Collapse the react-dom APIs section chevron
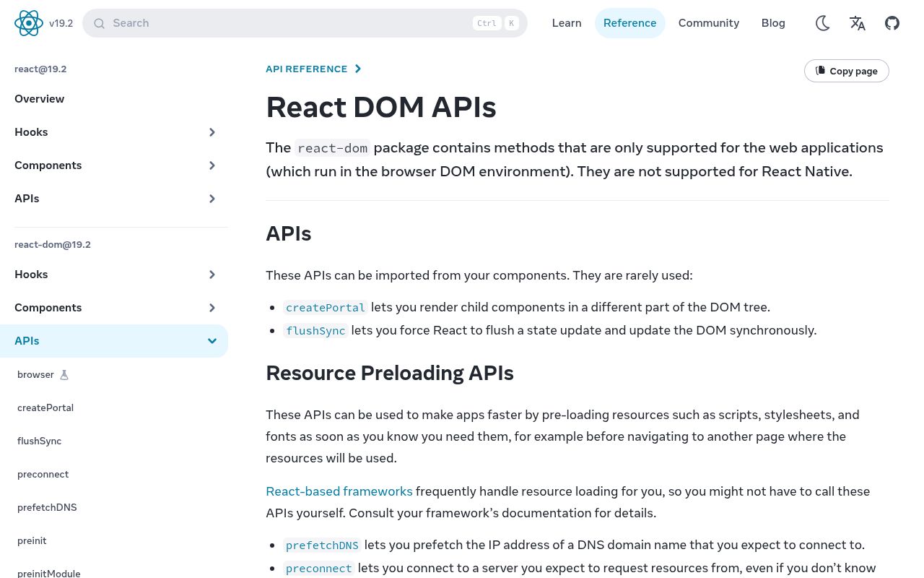The height and width of the screenshot is (578, 924). point(212,341)
